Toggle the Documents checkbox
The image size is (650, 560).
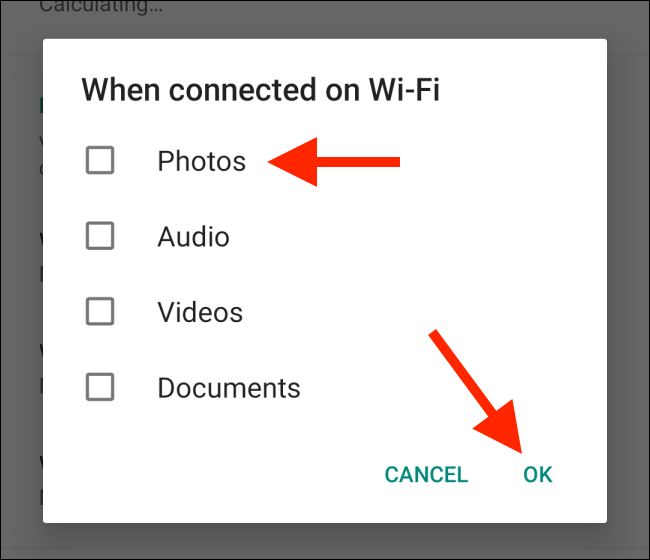click(100, 387)
